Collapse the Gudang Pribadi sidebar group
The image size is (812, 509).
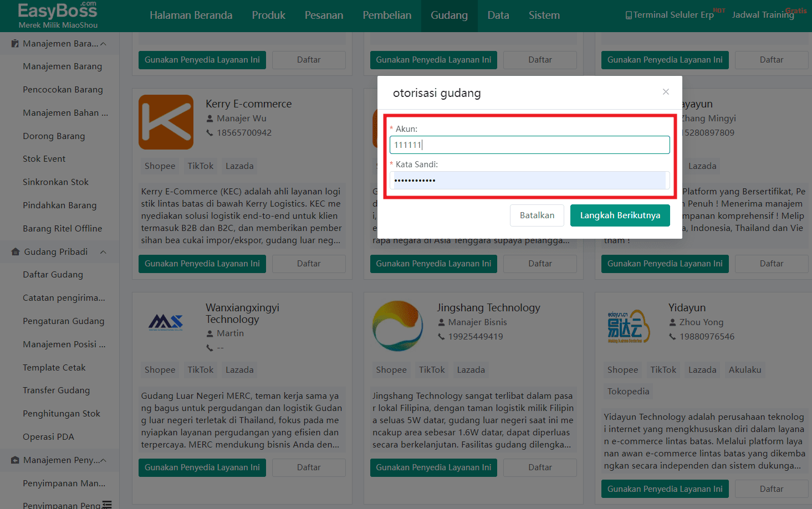pyautogui.click(x=103, y=252)
